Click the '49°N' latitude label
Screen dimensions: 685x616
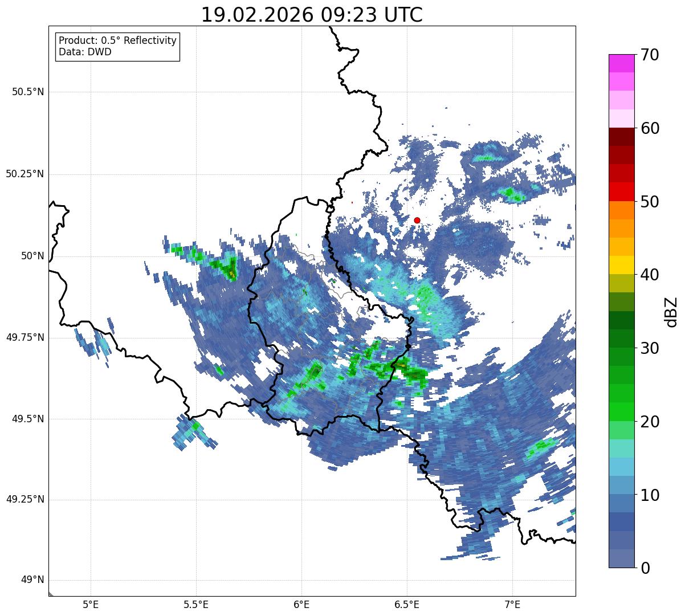click(x=32, y=580)
